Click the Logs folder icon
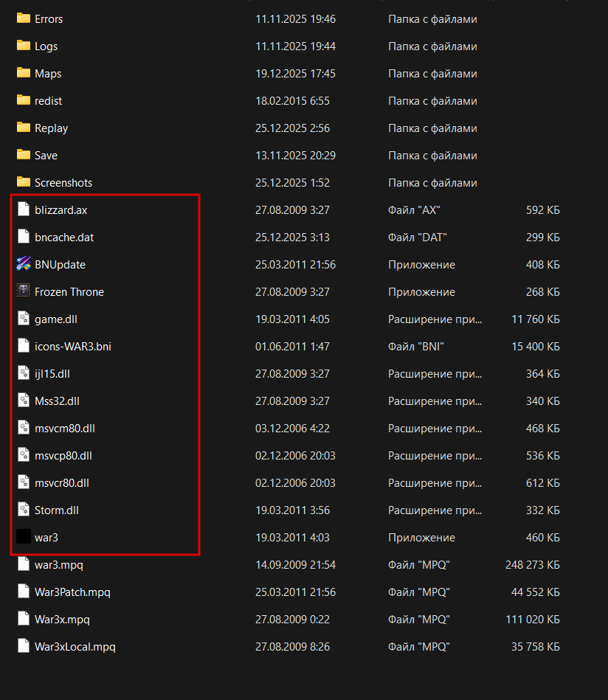This screenshot has width=608, height=700. click(x=23, y=46)
